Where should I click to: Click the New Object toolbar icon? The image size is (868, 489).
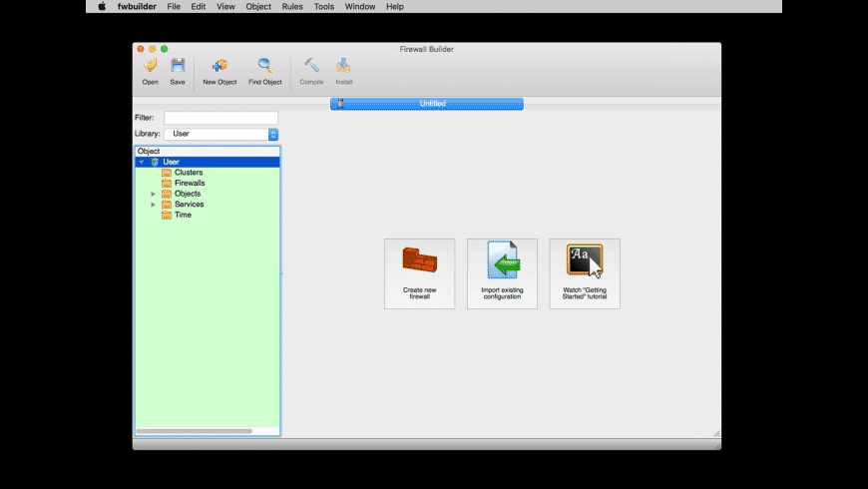(219, 66)
